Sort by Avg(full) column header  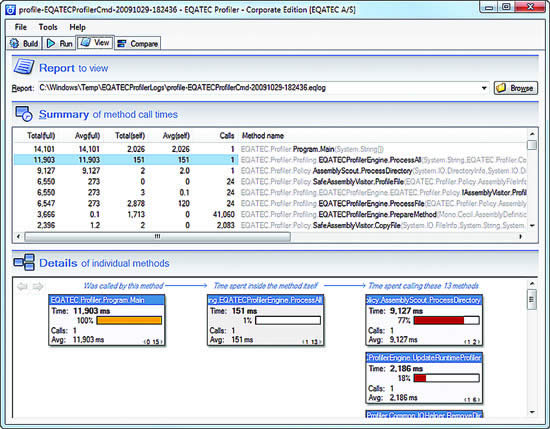click(87, 136)
